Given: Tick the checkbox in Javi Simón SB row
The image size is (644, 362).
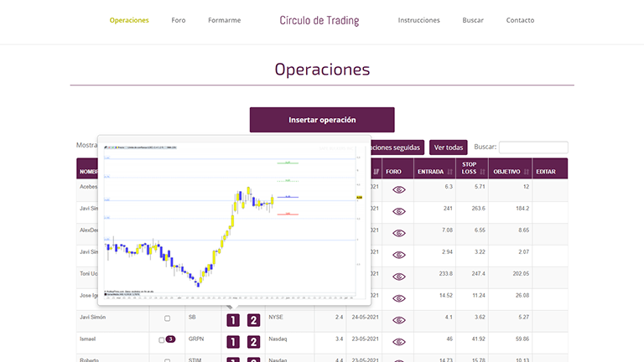Looking at the screenshot, I should pyautogui.click(x=167, y=318).
